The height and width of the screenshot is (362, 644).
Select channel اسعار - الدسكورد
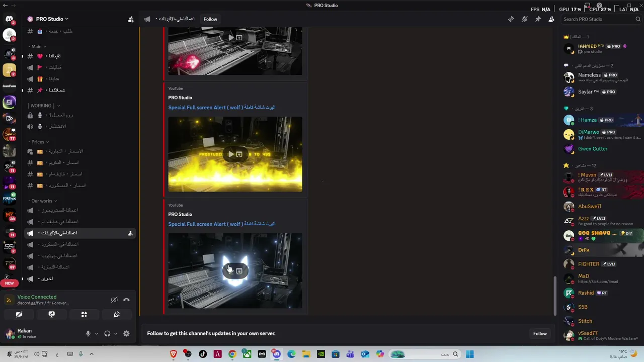tap(79, 186)
